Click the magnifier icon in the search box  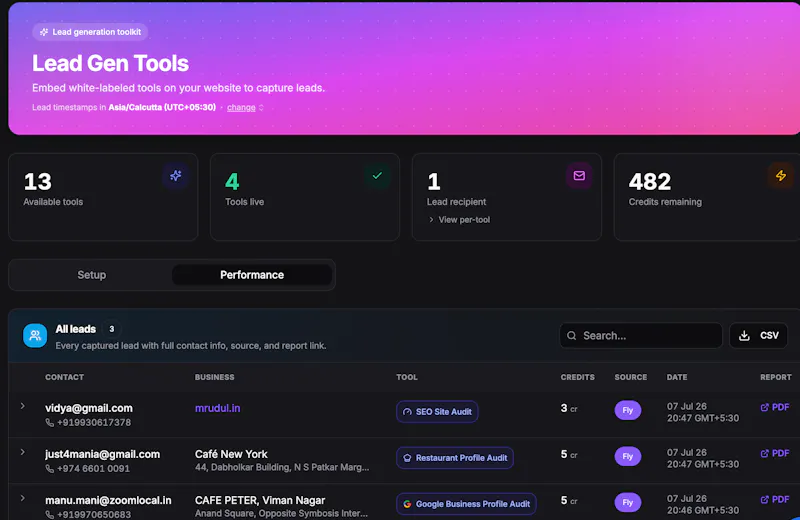pos(571,336)
